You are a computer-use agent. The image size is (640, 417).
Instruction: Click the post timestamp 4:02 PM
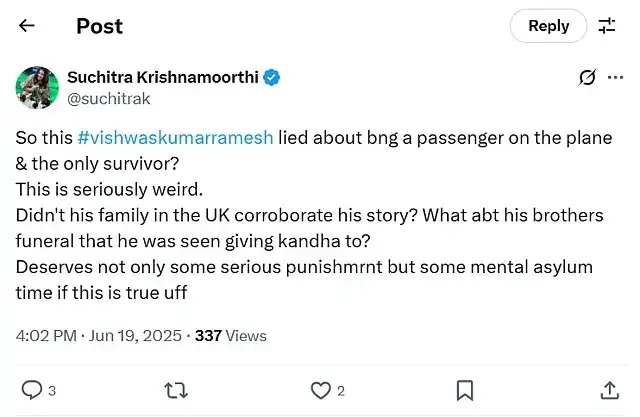coord(50,336)
